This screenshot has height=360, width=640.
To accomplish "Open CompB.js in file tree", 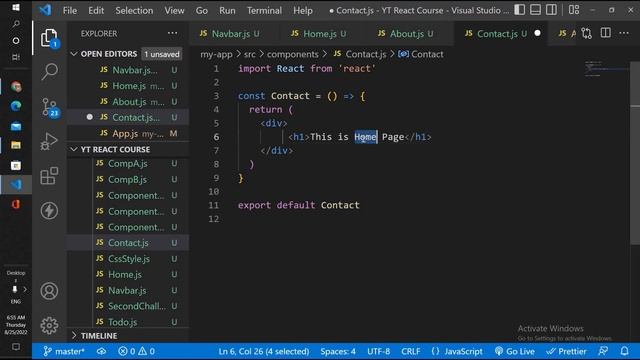I will coord(127,180).
